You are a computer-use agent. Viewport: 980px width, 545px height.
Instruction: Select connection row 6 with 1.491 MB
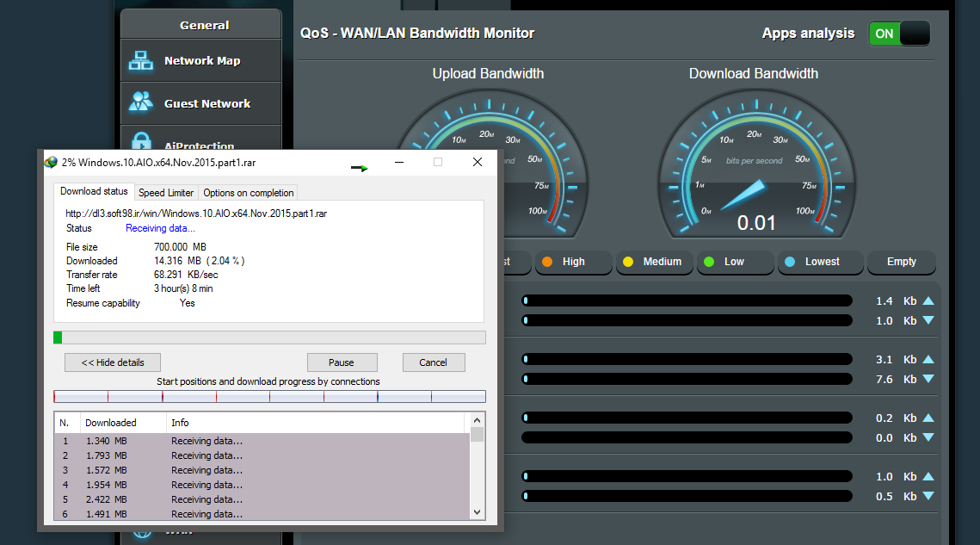262,514
